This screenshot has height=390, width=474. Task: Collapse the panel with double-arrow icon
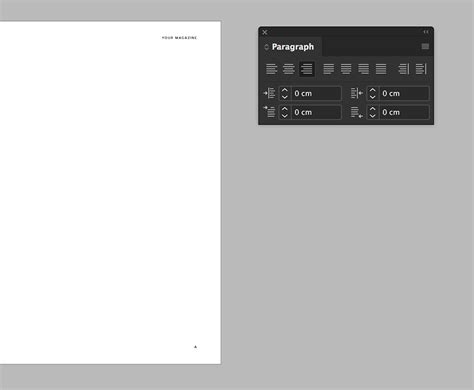pyautogui.click(x=426, y=32)
